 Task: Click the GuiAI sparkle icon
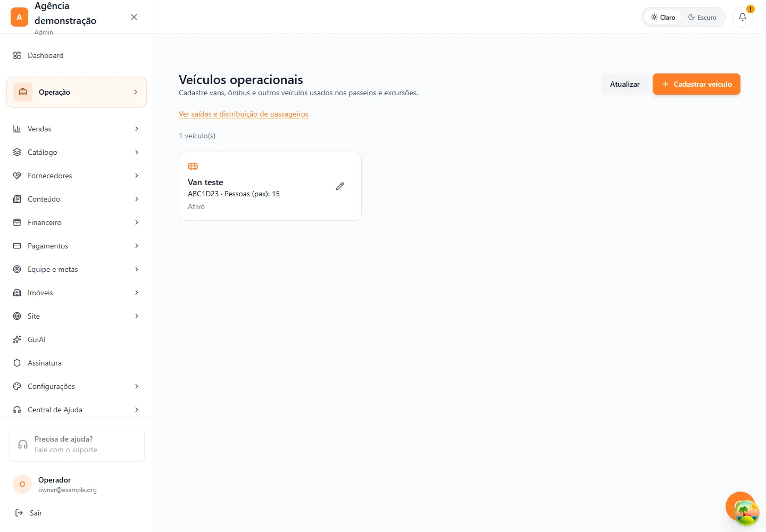[17, 339]
